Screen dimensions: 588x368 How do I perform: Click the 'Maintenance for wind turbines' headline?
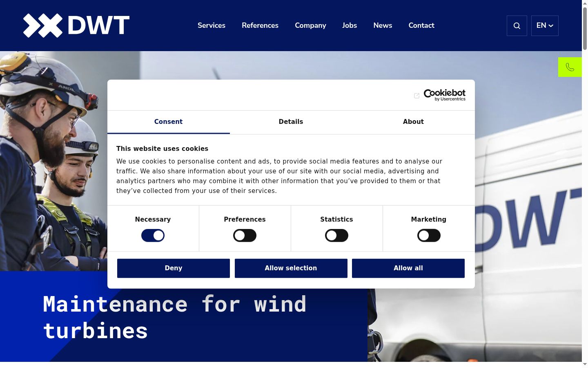pos(175,317)
